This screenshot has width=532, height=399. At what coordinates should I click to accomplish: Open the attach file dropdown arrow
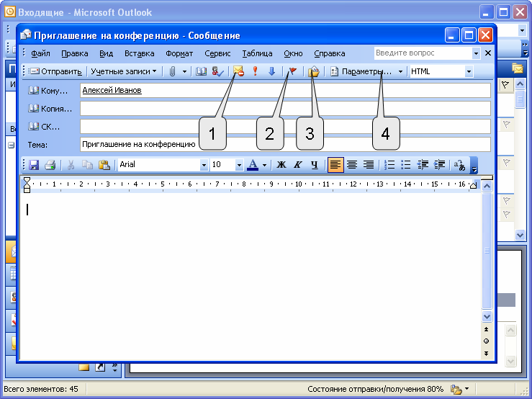coord(184,71)
